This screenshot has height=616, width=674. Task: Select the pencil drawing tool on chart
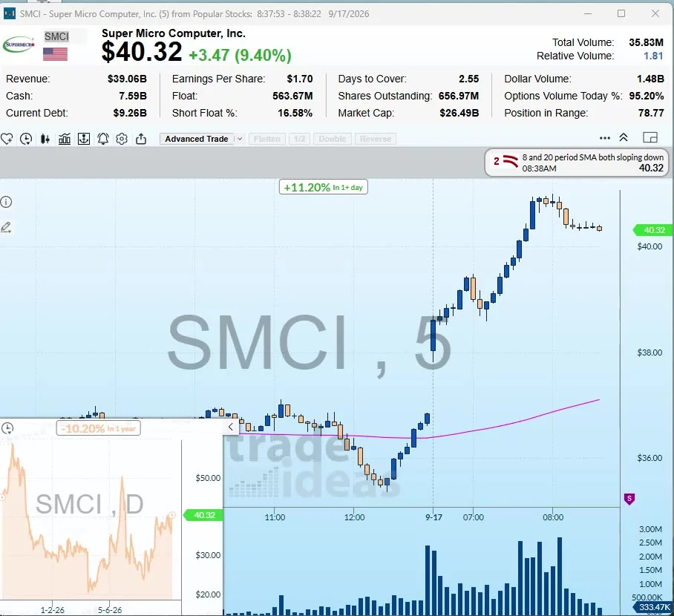tap(6, 227)
